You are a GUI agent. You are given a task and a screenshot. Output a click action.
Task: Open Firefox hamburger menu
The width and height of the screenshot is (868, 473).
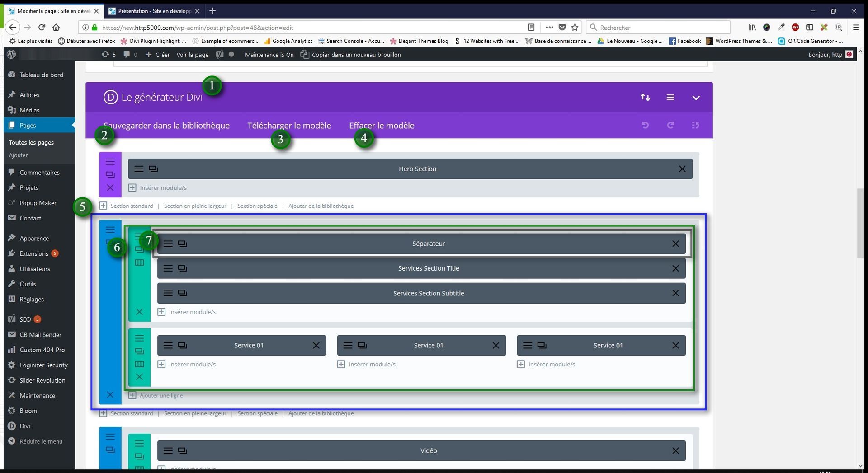pyautogui.click(x=855, y=28)
